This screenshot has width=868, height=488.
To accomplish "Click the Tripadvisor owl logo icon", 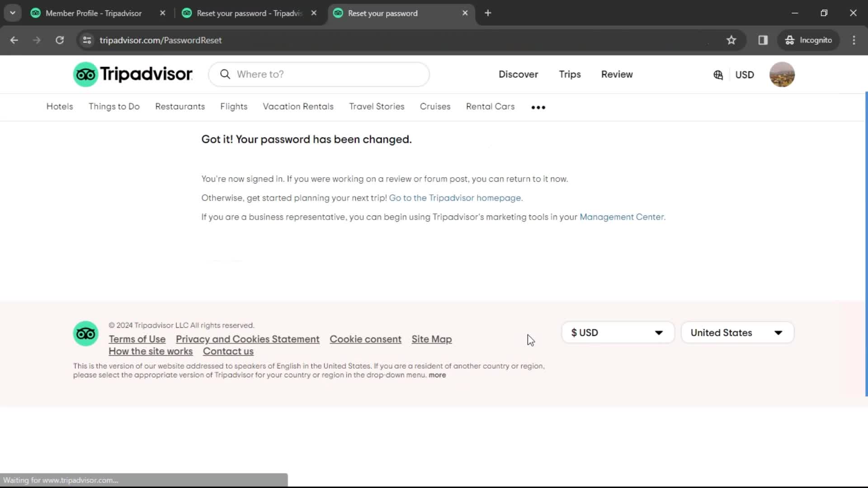I will tap(85, 74).
